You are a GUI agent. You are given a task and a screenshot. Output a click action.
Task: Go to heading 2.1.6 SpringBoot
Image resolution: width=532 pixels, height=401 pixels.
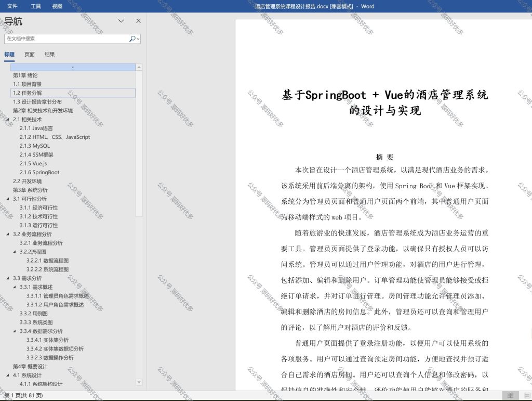point(39,173)
